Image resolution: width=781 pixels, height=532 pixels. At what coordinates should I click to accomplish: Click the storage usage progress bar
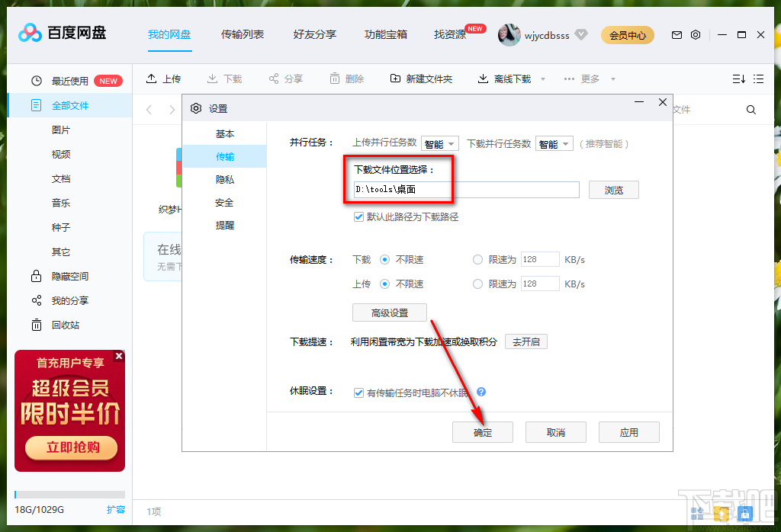pos(69,494)
